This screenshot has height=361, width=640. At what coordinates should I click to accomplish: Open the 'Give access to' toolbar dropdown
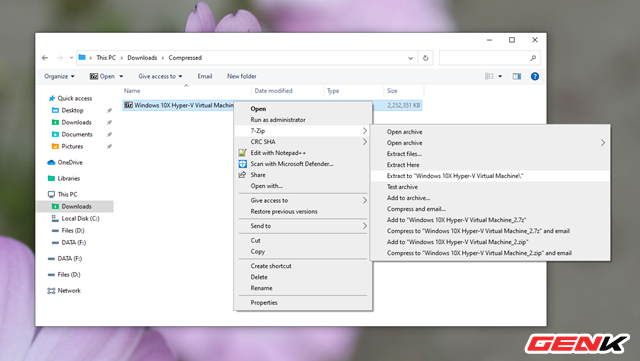tap(160, 76)
